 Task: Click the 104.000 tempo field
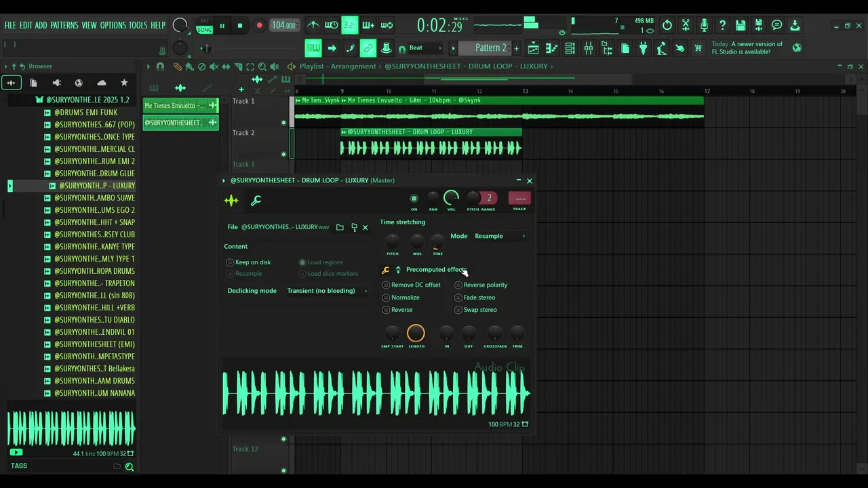[x=283, y=26]
